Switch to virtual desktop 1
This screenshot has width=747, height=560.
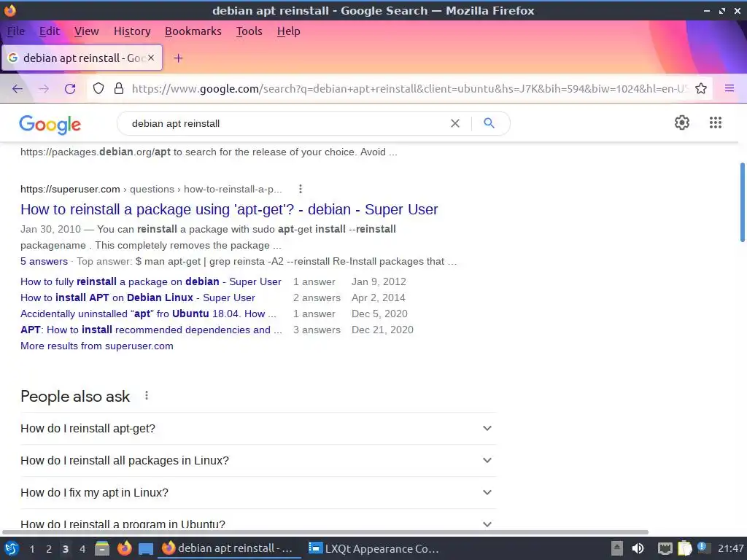coord(32,549)
